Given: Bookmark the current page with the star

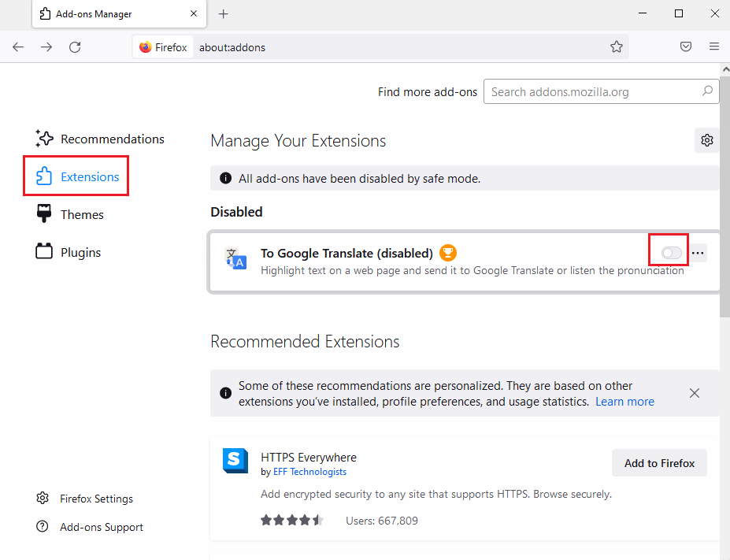Looking at the screenshot, I should (617, 46).
